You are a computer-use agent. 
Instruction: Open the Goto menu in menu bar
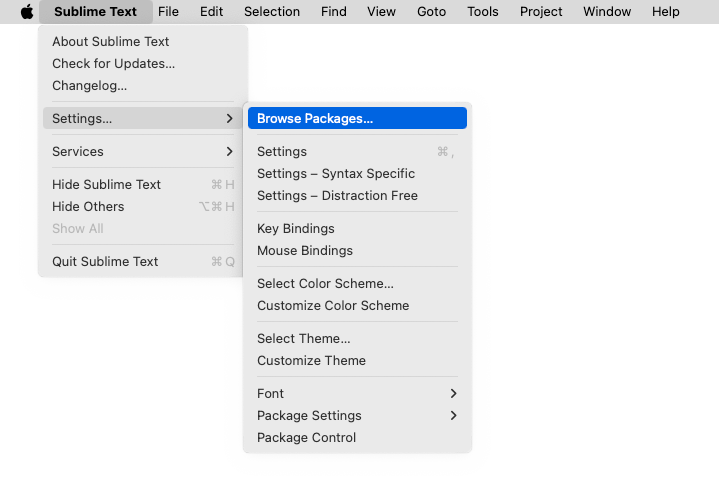(x=431, y=11)
